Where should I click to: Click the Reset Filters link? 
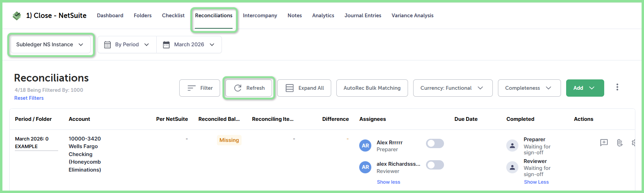click(x=29, y=98)
